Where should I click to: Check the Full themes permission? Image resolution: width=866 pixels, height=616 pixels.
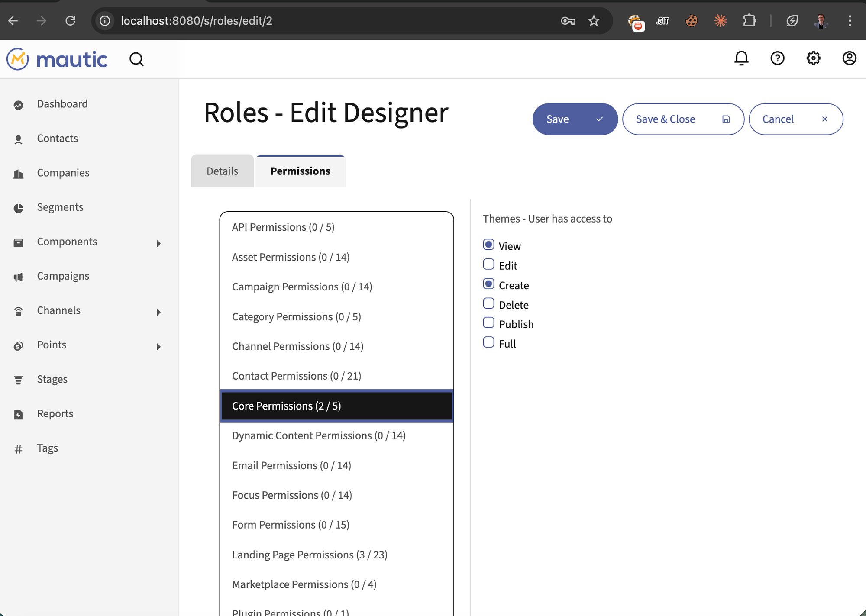tap(488, 342)
